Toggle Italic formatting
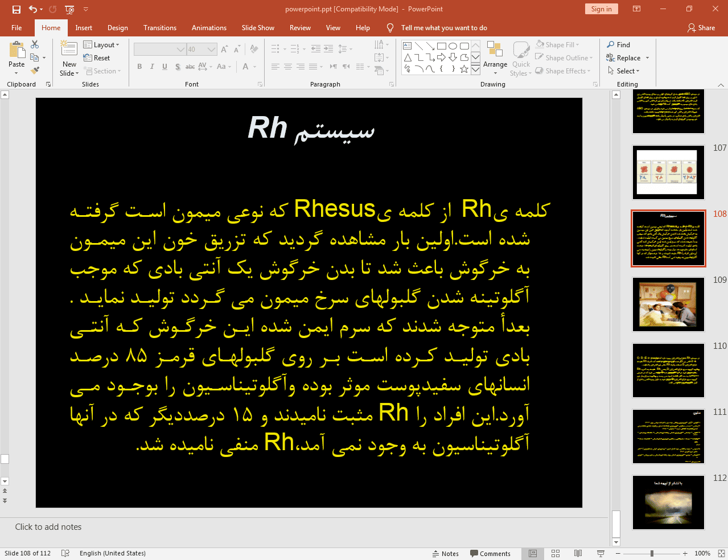Viewport: 728px width, 560px height. click(152, 67)
